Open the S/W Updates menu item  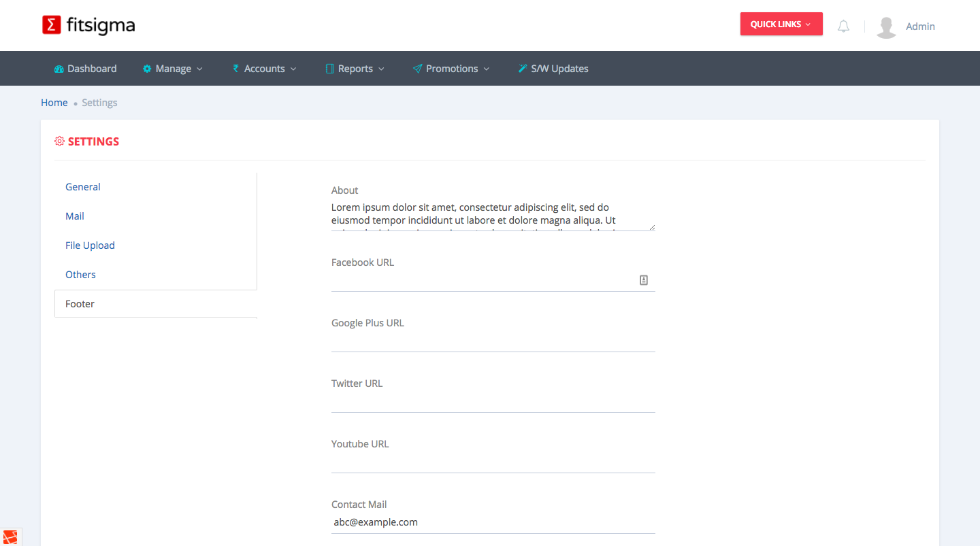tap(553, 69)
